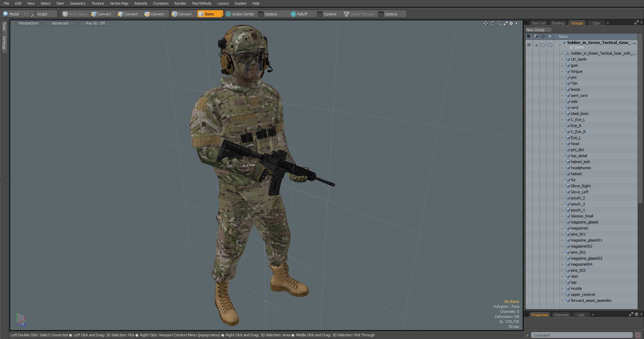The width and height of the screenshot is (644, 339).
Task: Toggle visibility eye of Soldier group row
Action: pyautogui.click(x=529, y=45)
